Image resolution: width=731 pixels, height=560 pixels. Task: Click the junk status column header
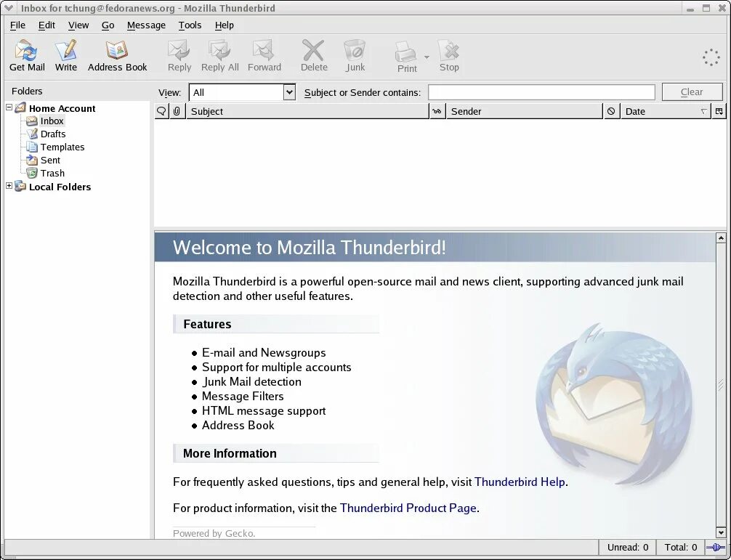(x=611, y=111)
